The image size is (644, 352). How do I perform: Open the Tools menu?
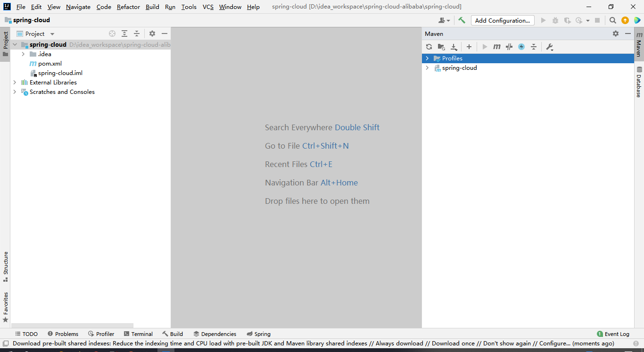coord(189,7)
